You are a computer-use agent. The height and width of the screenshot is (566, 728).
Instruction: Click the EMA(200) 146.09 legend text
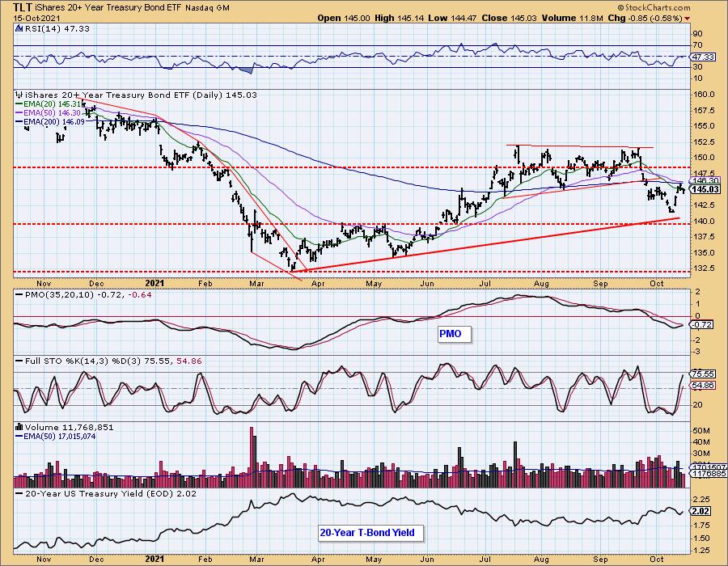[x=54, y=121]
